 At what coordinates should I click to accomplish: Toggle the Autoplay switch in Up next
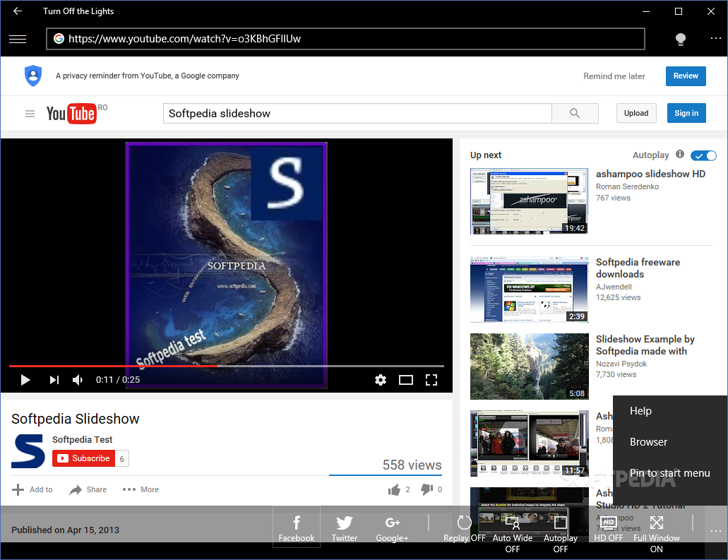pyautogui.click(x=703, y=156)
